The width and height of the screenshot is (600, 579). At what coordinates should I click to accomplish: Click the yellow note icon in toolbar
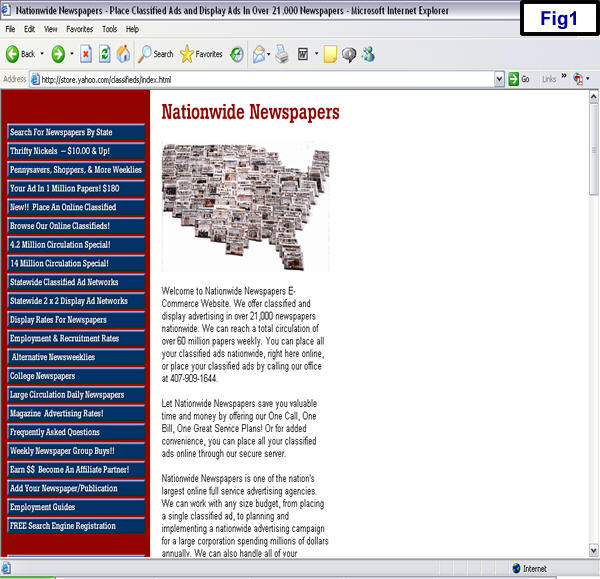(330, 54)
